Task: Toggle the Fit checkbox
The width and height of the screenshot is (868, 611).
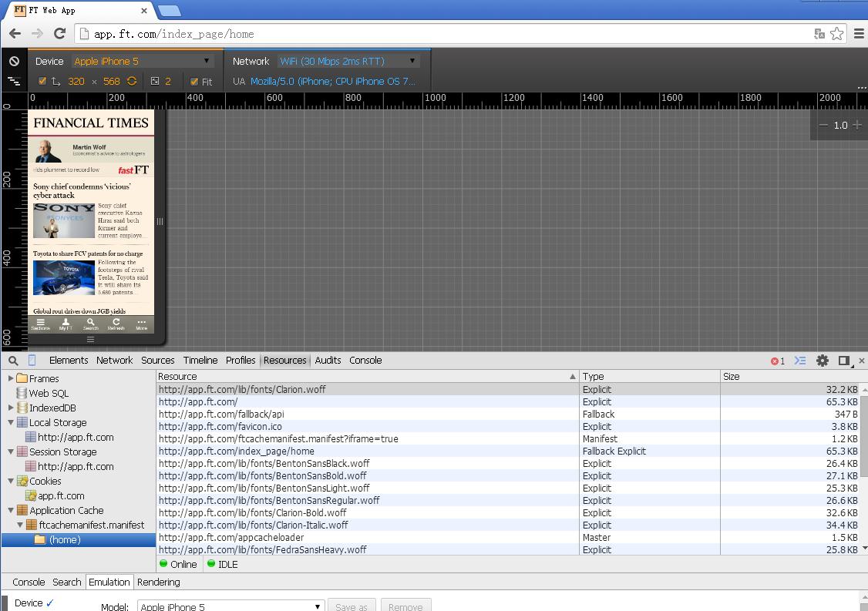Action: pyautogui.click(x=194, y=82)
